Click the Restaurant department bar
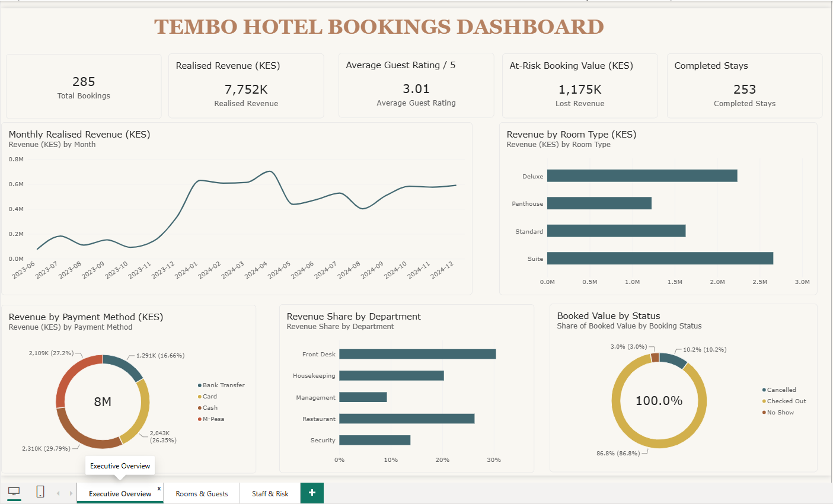 pyautogui.click(x=407, y=419)
